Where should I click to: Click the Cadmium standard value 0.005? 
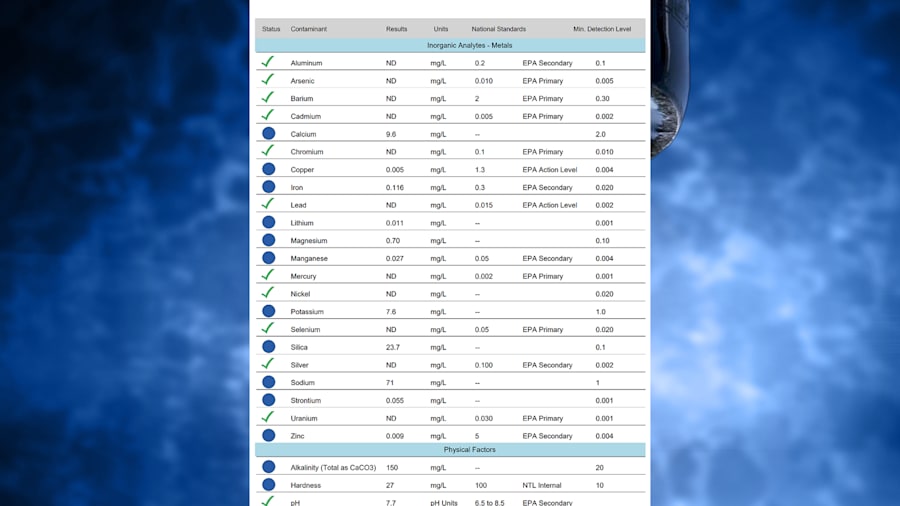click(484, 116)
